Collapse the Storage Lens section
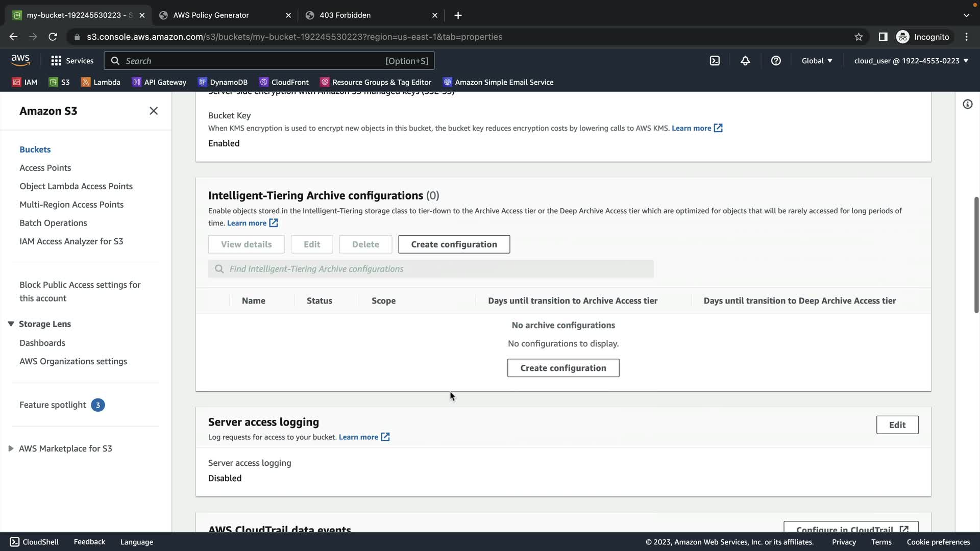Image resolution: width=980 pixels, height=551 pixels. 11,324
